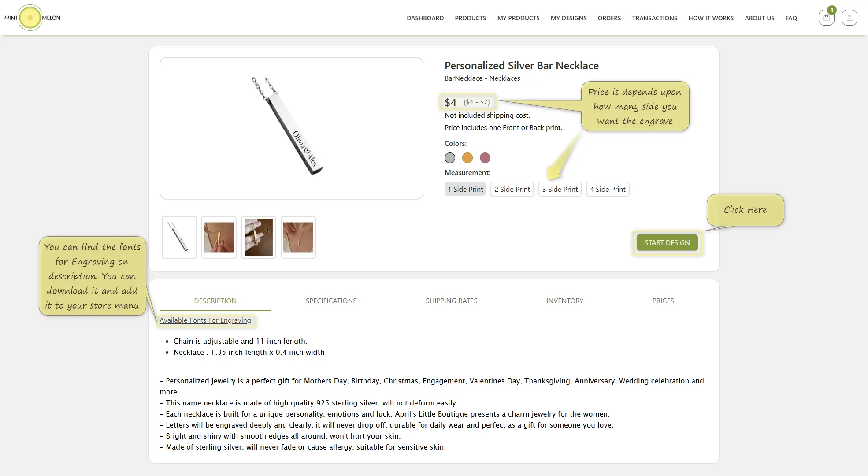Go to My Designs in navigation

pos(568,18)
